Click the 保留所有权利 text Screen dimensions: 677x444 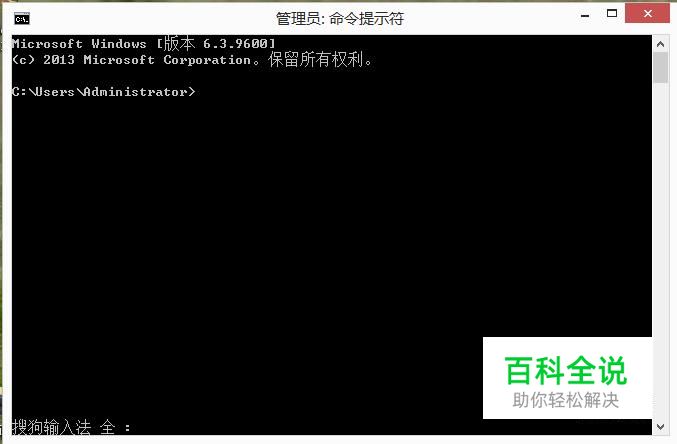[316, 60]
